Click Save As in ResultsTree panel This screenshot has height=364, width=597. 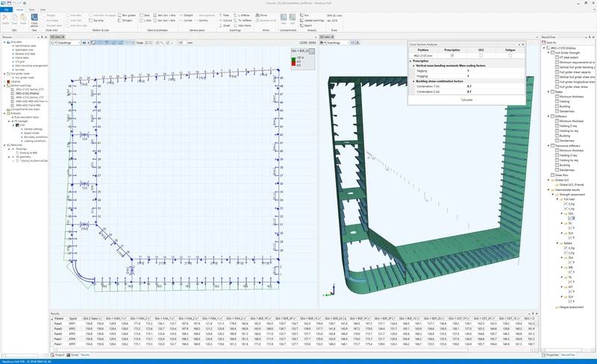(x=551, y=43)
